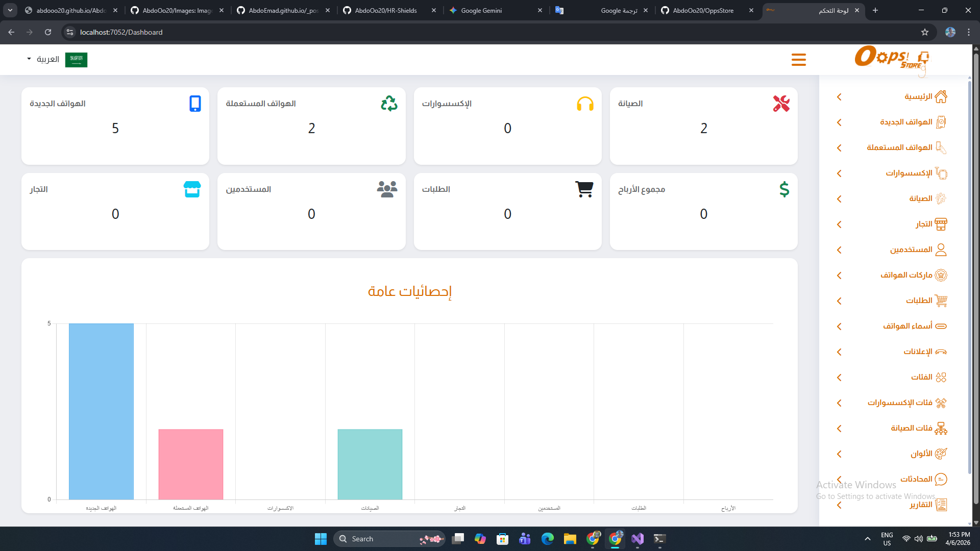Expand the ماركات الهواتف sidebar chevron

[839, 275]
